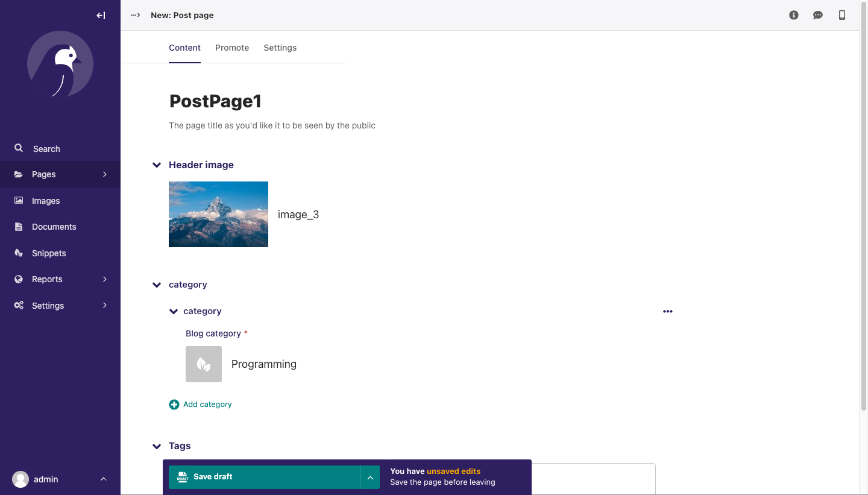Collapse the Tags section
The width and height of the screenshot is (868, 495).
coord(157,446)
